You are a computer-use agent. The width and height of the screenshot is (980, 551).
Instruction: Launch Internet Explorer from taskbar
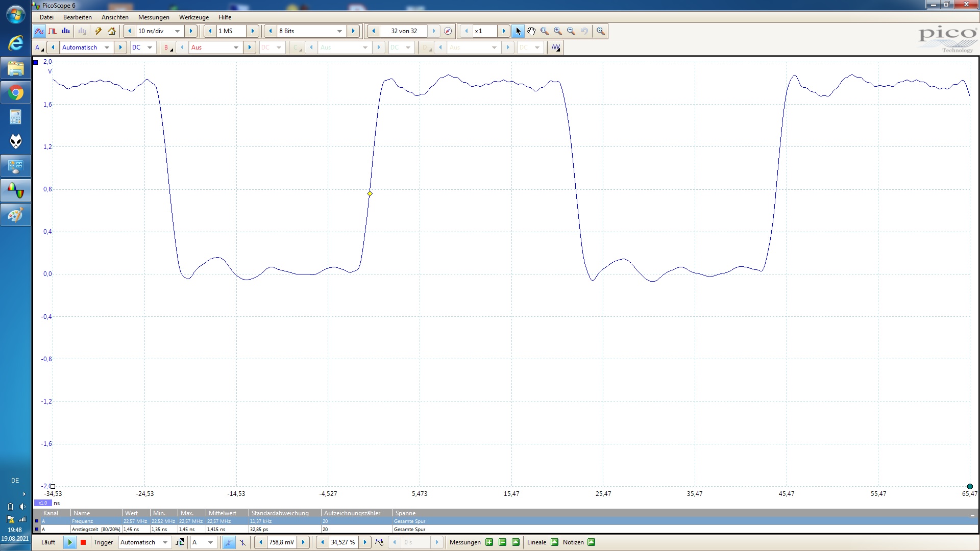(16, 43)
